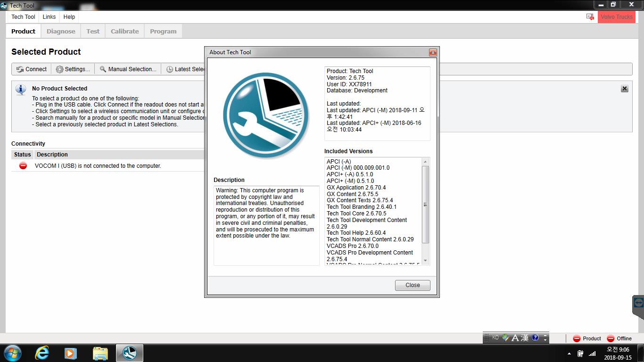The height and width of the screenshot is (362, 644).
Task: Click the Volvo Trucks brand button
Action: [x=617, y=17]
